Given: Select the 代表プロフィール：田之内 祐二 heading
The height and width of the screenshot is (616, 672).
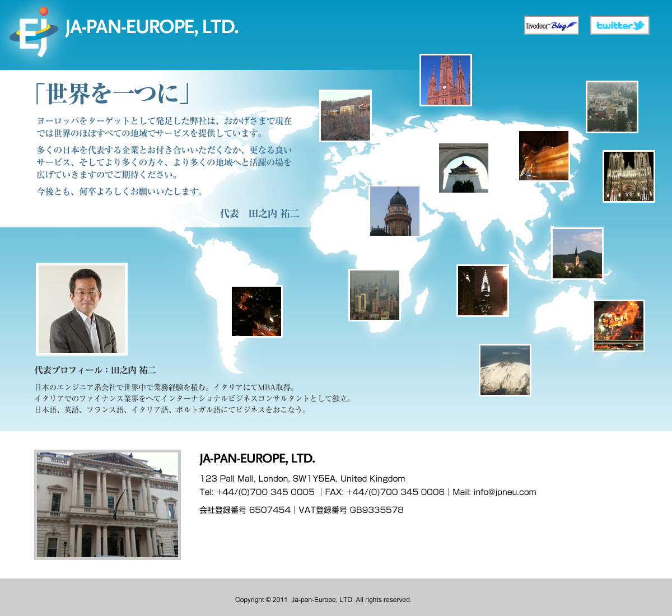Looking at the screenshot, I should click(95, 370).
